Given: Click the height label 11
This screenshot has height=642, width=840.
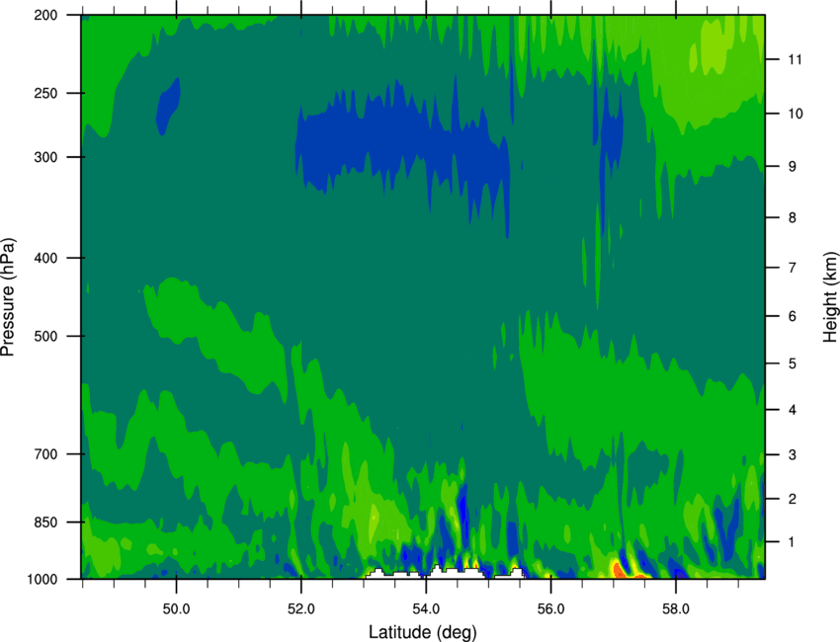Looking at the screenshot, I should [x=796, y=59].
